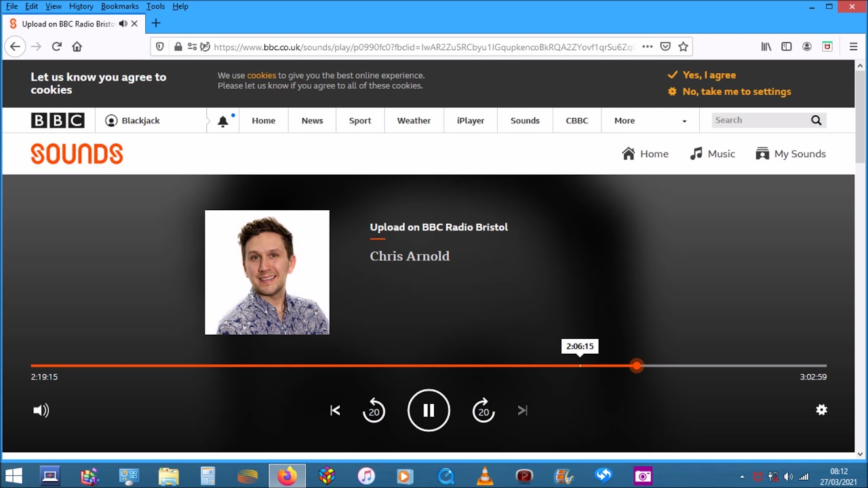Go to Sounds Home with house icon
This screenshot has width=868, height=488.
tap(645, 154)
